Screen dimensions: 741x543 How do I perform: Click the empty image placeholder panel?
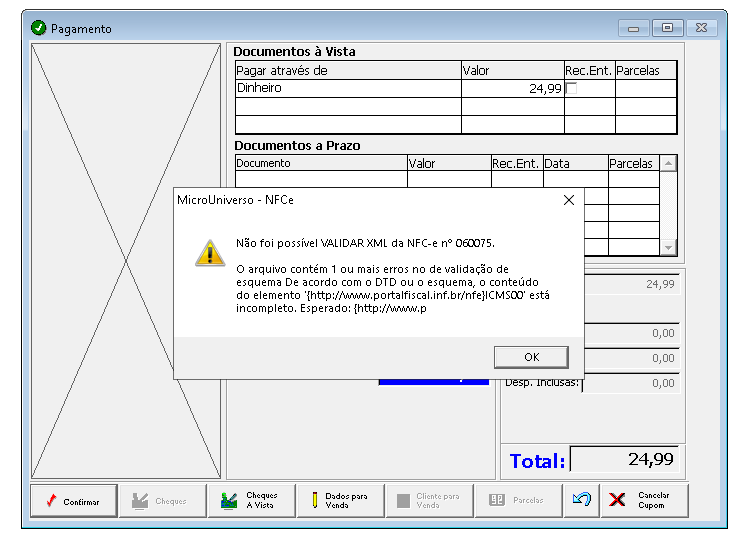pyautogui.click(x=126, y=260)
